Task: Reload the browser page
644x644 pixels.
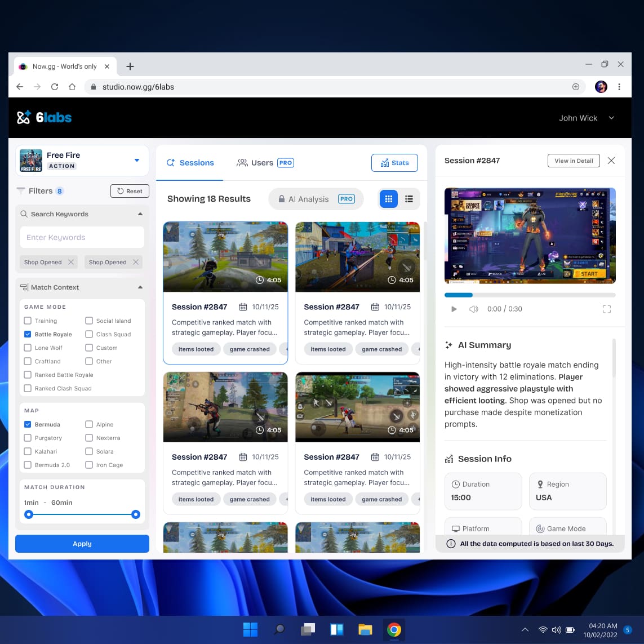Action: click(x=55, y=87)
